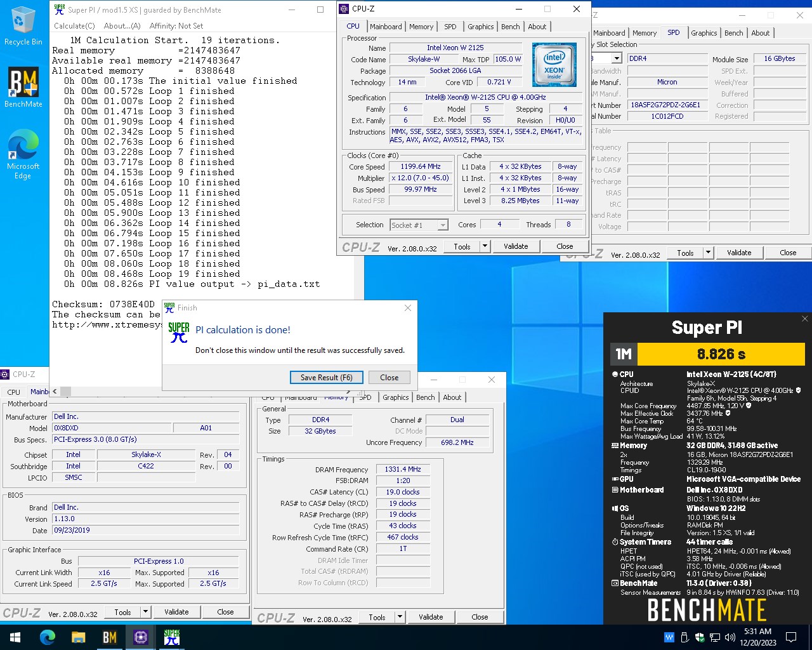Image resolution: width=812 pixels, height=650 pixels.
Task: Click the Core Speed value 1199.64 MHz
Action: click(x=421, y=167)
